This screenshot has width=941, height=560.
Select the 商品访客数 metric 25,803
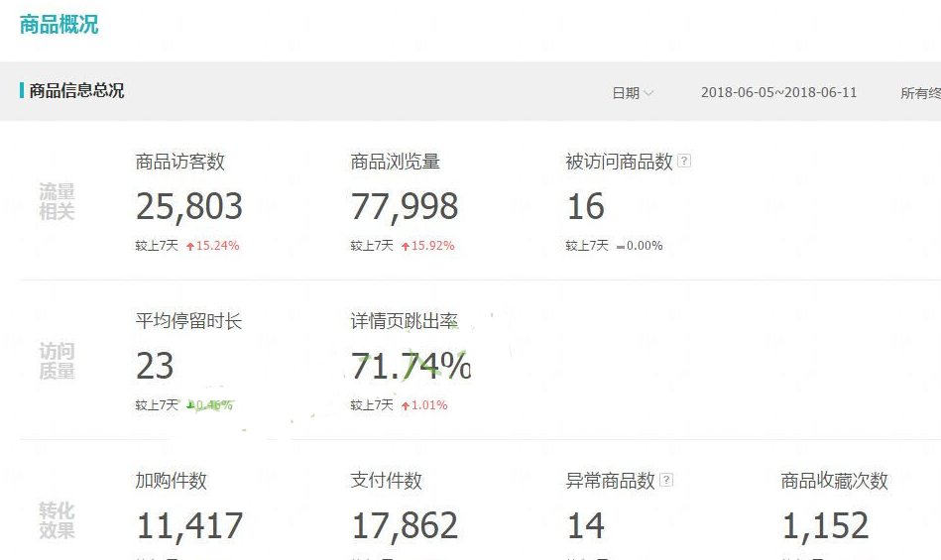pos(189,206)
